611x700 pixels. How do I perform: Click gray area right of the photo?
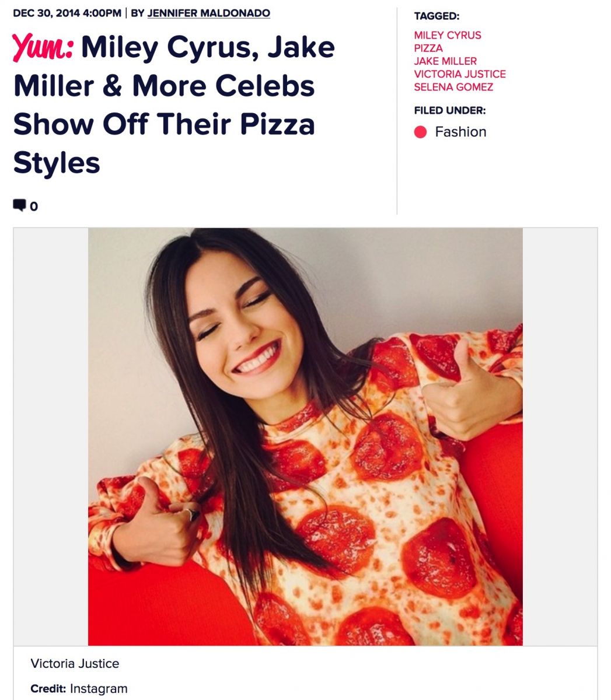pos(559,436)
